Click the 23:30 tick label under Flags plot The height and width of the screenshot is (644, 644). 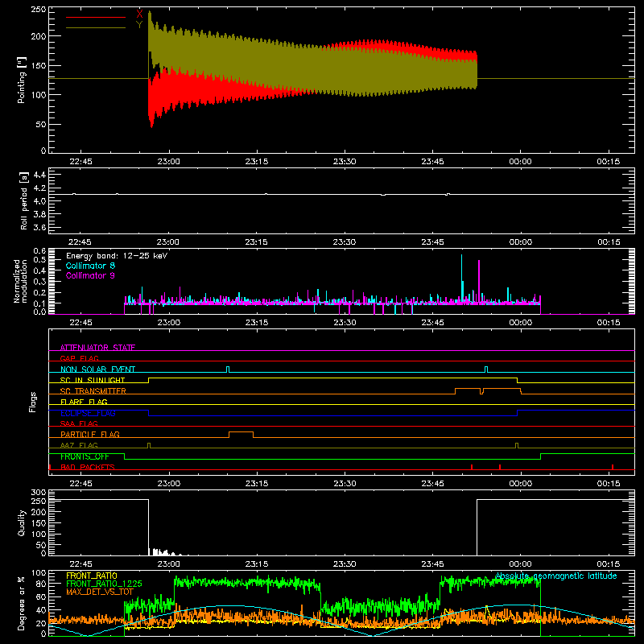click(345, 484)
